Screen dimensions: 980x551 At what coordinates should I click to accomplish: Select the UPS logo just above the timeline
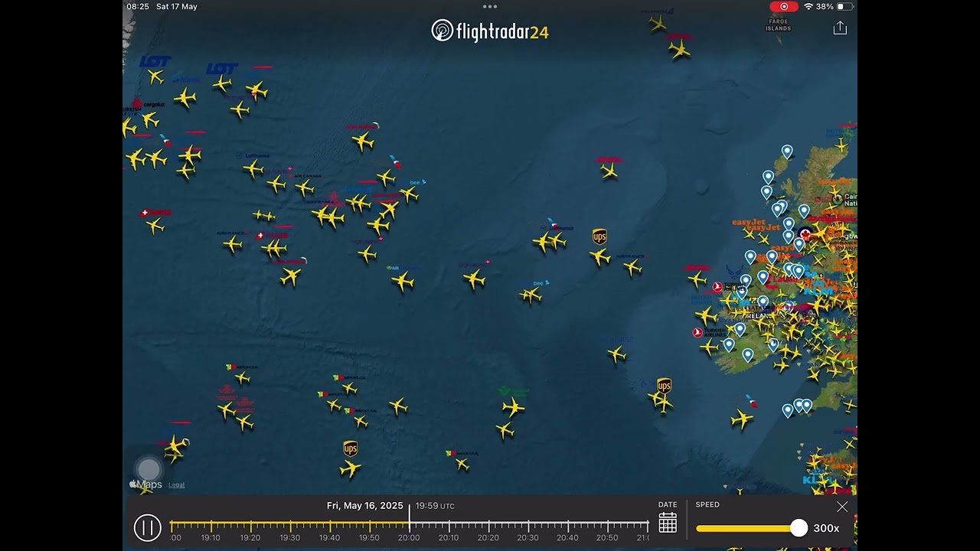350,448
